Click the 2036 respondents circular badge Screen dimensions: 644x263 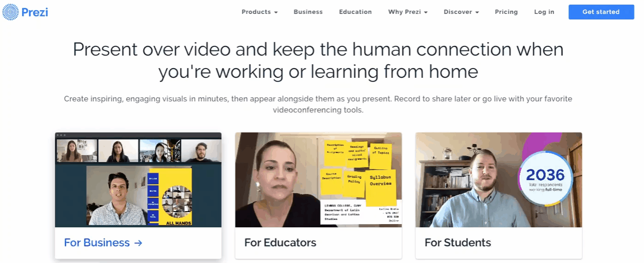point(546,178)
